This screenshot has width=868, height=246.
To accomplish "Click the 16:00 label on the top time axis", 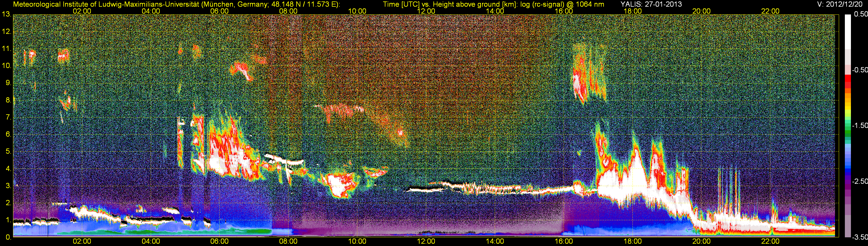I will [x=564, y=11].
